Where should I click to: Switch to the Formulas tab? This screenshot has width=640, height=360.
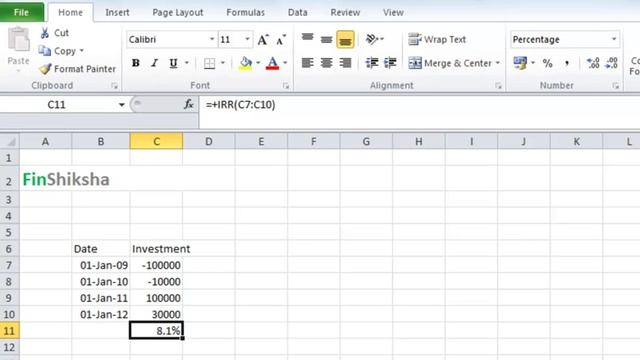(245, 13)
